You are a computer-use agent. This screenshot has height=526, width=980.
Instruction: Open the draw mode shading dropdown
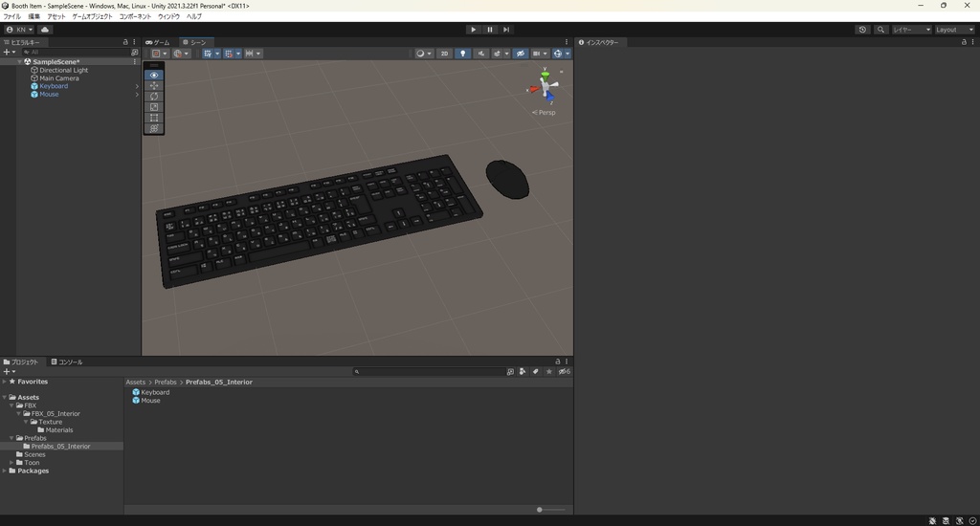424,54
